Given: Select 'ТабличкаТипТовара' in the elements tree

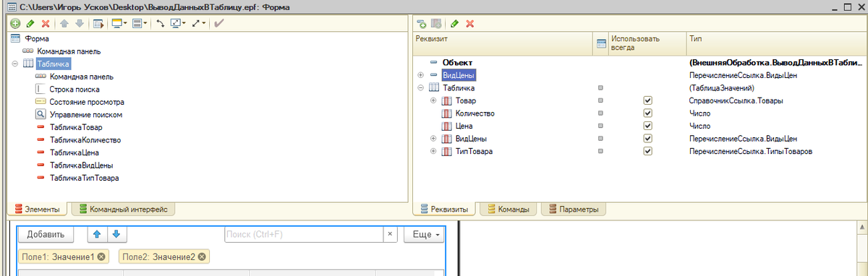Looking at the screenshot, I should [84, 177].
